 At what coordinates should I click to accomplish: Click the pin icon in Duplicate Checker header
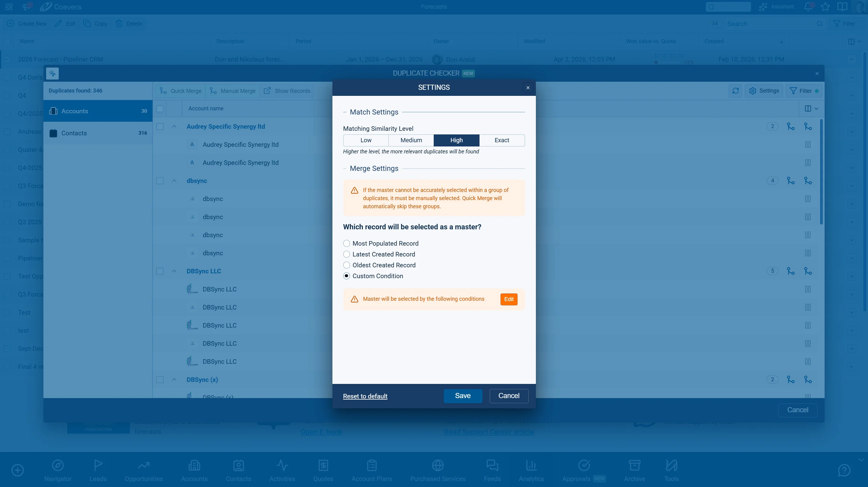[x=52, y=74]
